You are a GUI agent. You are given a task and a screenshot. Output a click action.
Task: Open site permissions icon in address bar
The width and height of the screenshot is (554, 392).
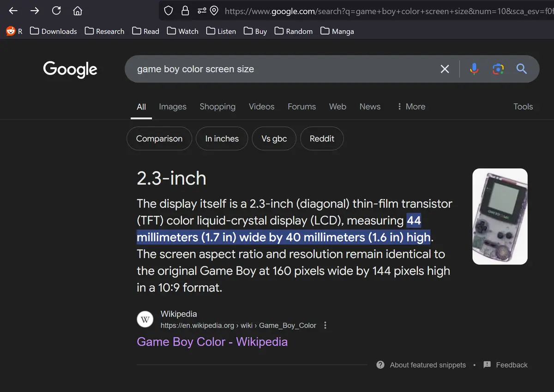[202, 11]
